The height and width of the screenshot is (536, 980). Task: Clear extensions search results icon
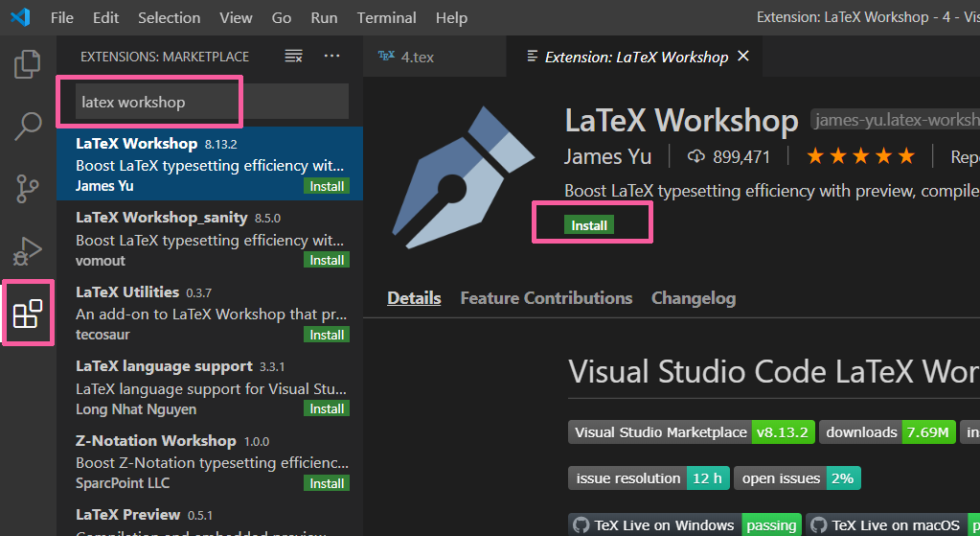point(294,57)
